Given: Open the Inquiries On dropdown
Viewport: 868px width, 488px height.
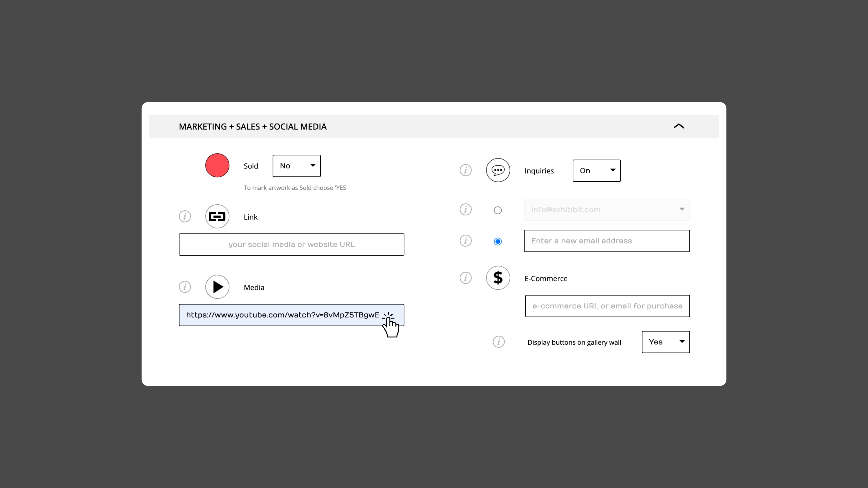Looking at the screenshot, I should (596, 170).
